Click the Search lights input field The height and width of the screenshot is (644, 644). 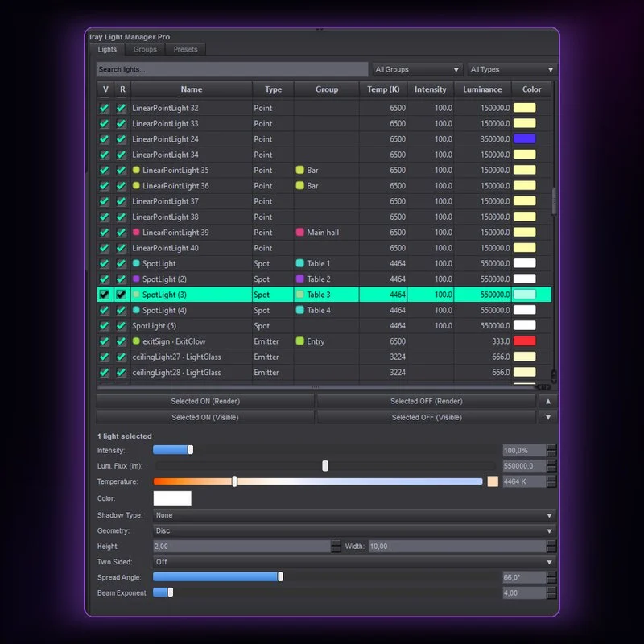(232, 69)
